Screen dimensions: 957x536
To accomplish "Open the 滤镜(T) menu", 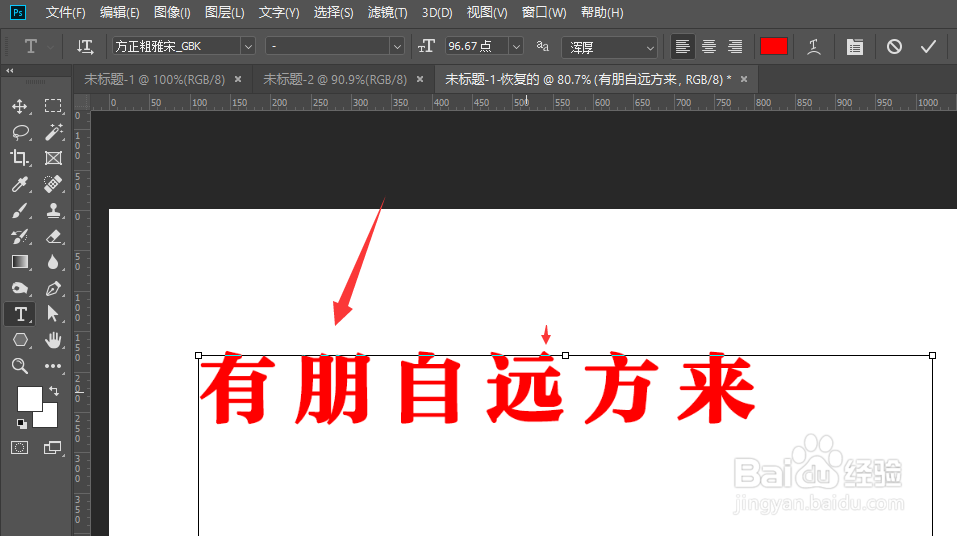I will (x=388, y=12).
